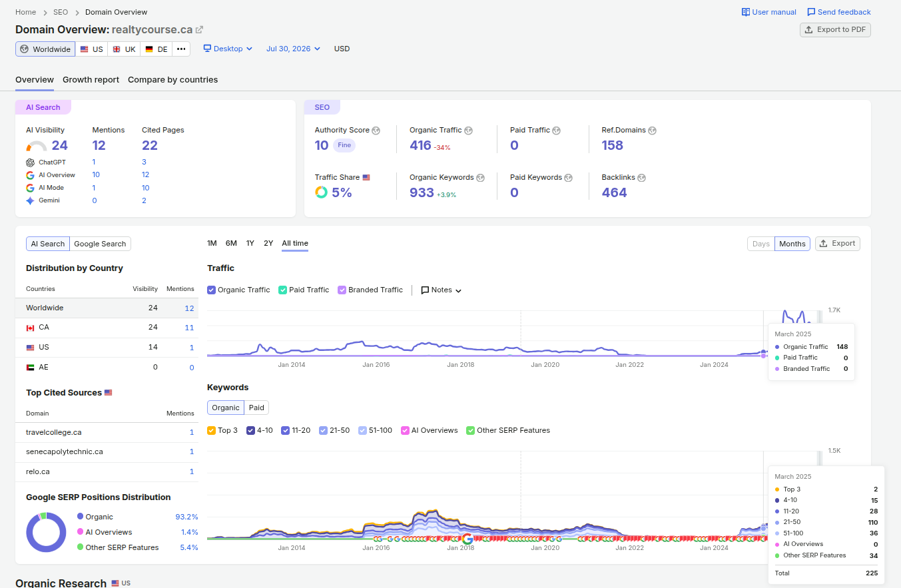901x588 pixels.
Task: Click the globe icon beside Ref.Domains
Action: pos(652,131)
